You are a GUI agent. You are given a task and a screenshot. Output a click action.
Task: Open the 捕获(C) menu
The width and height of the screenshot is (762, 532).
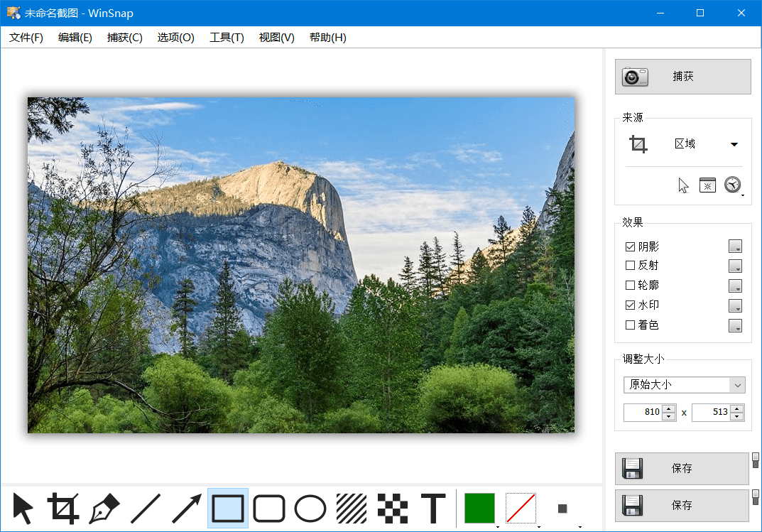[124, 38]
